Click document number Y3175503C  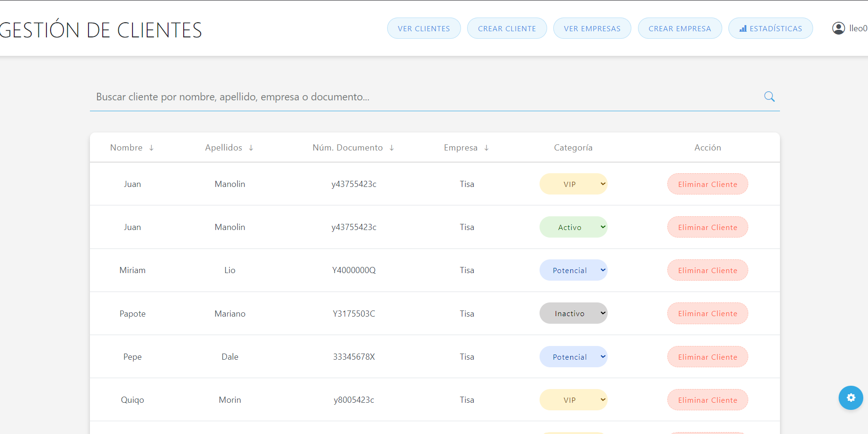(x=354, y=313)
